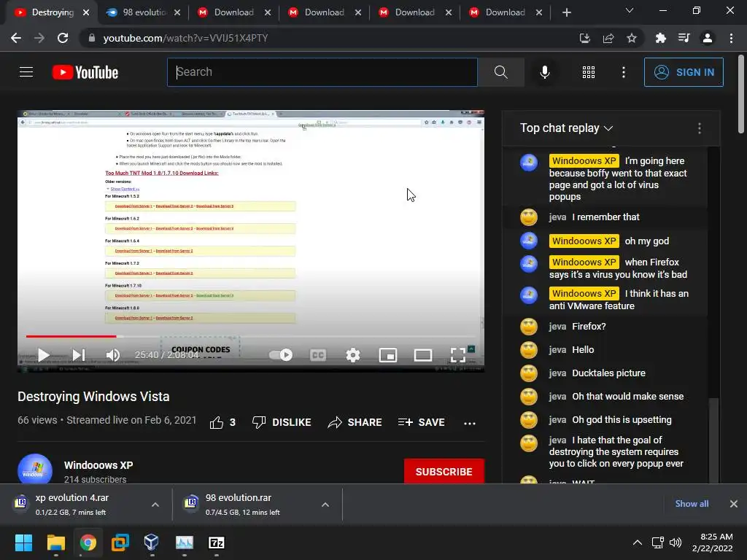Show all downloads
The height and width of the screenshot is (560, 747).
[692, 504]
